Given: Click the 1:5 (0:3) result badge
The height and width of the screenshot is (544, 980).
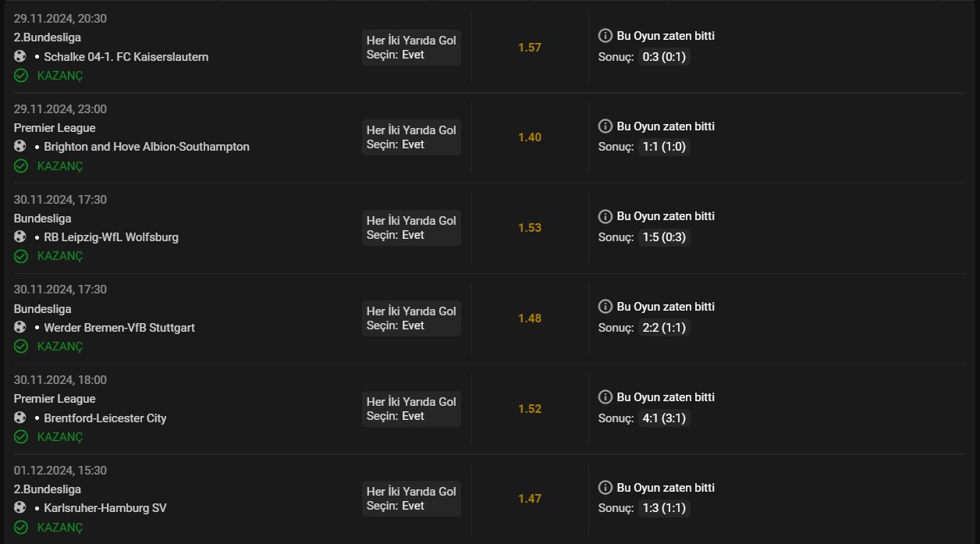Looking at the screenshot, I should pos(663,237).
